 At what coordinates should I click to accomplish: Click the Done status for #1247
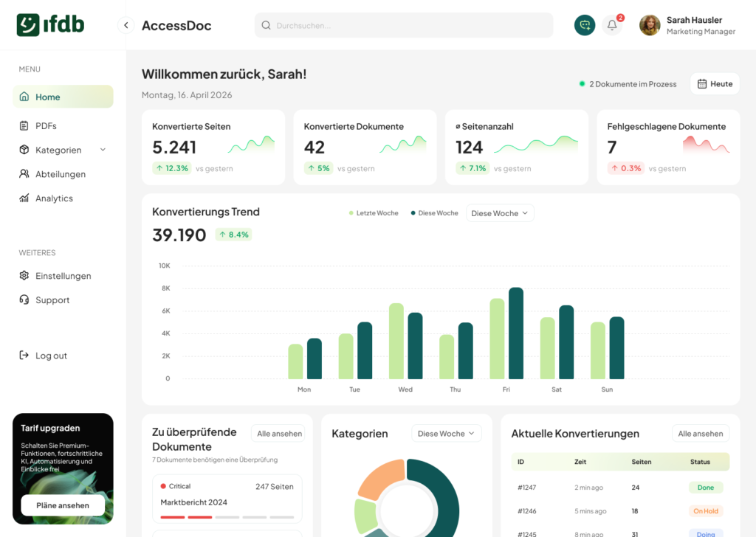(x=705, y=488)
